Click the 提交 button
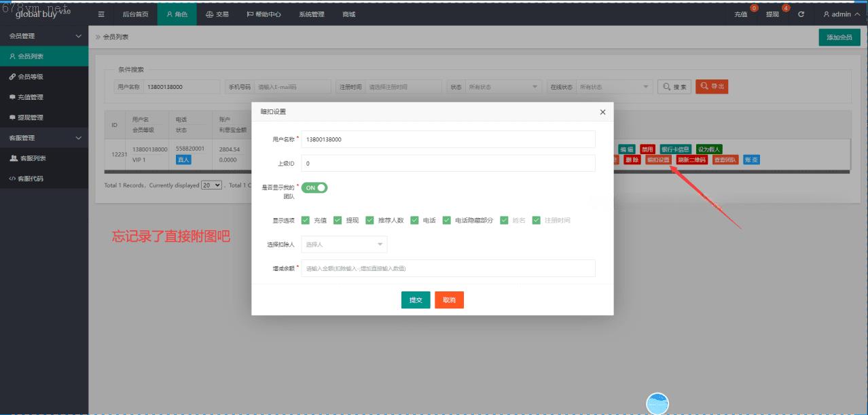This screenshot has width=868, height=415. 416,300
